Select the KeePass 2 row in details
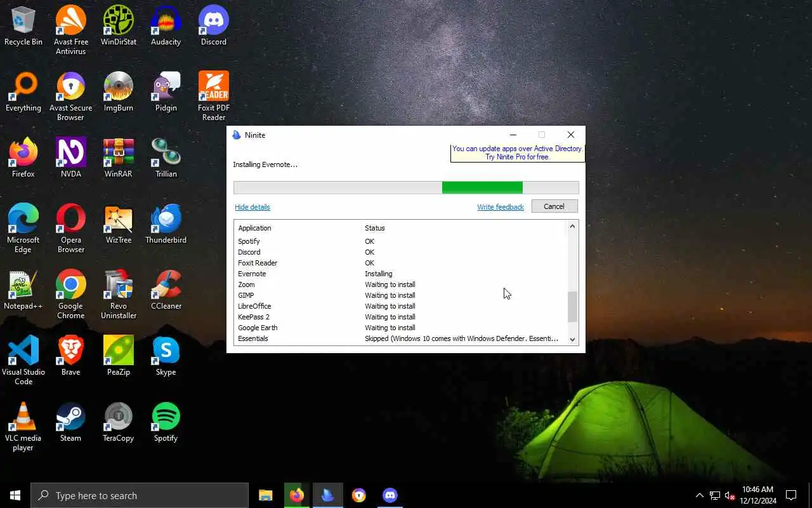The height and width of the screenshot is (508, 812). pos(400,317)
